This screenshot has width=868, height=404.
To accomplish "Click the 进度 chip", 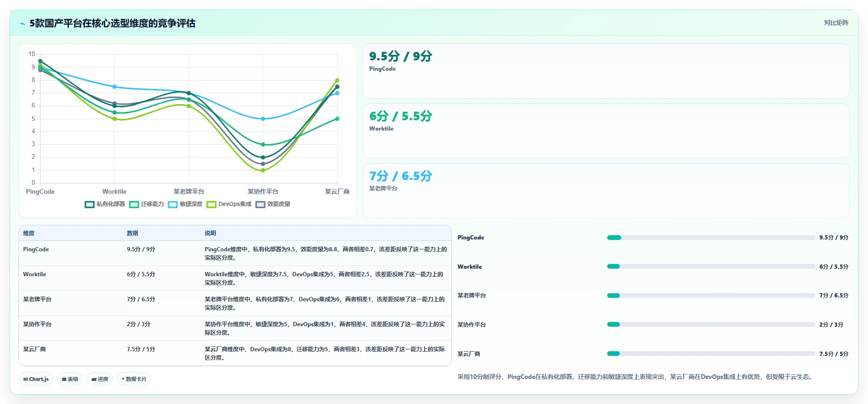I will (100, 379).
